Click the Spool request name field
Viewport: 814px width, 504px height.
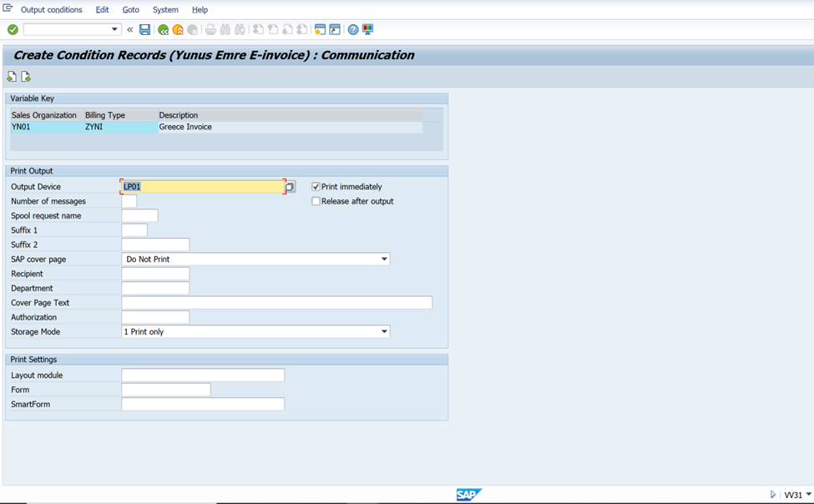tap(139, 215)
